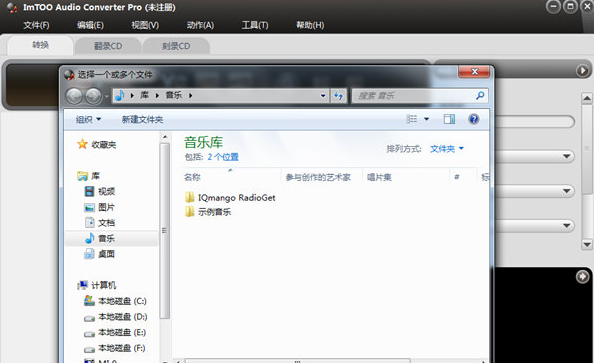Sort by the # column header

(x=457, y=177)
